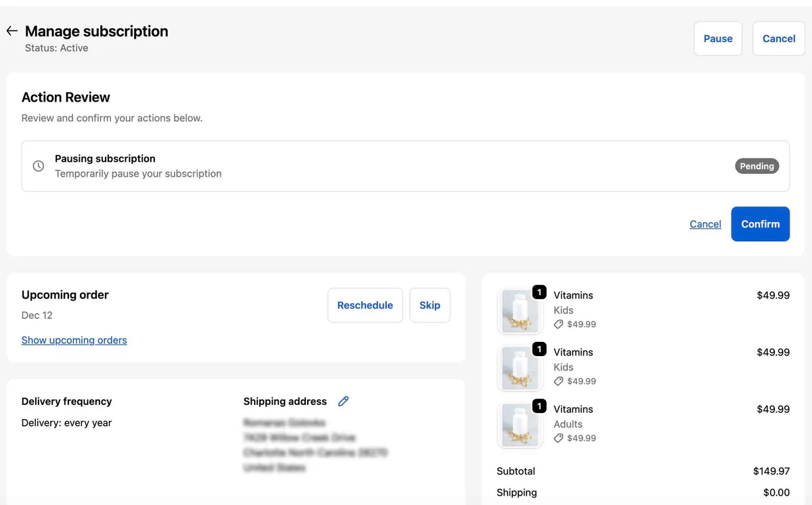Go back using the left arrow icon
The height and width of the screenshot is (505, 812).
coord(12,31)
